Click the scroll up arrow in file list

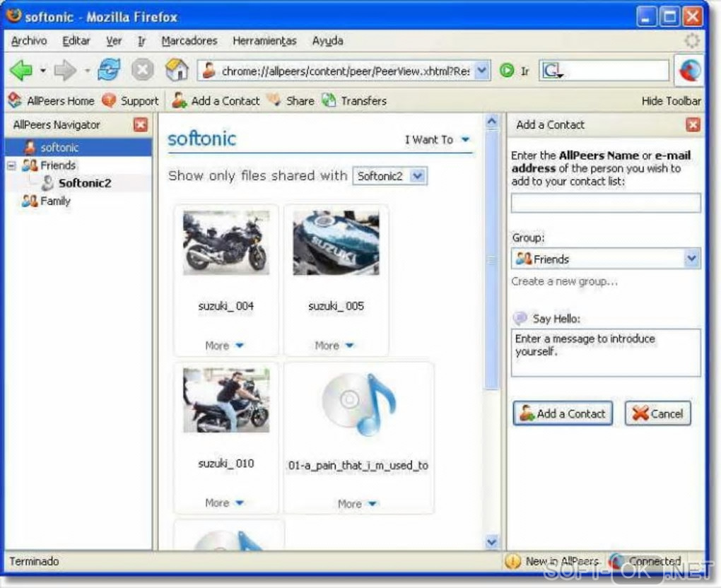coord(491,122)
